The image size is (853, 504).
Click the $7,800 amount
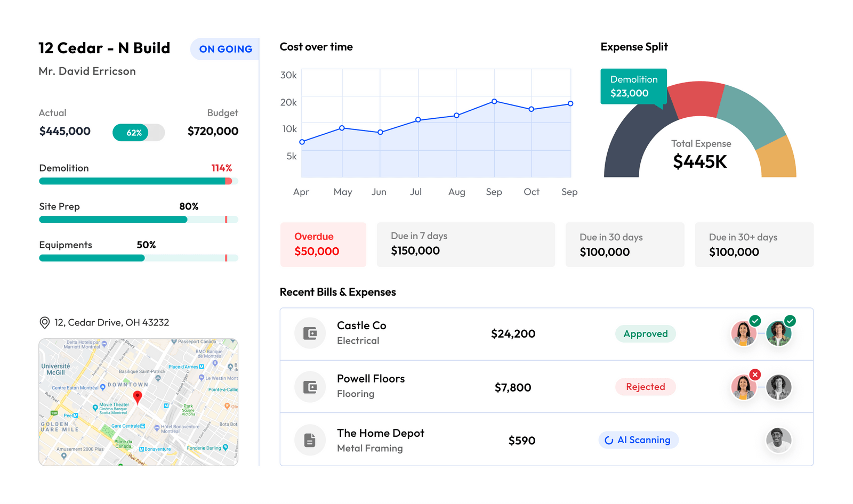(513, 387)
